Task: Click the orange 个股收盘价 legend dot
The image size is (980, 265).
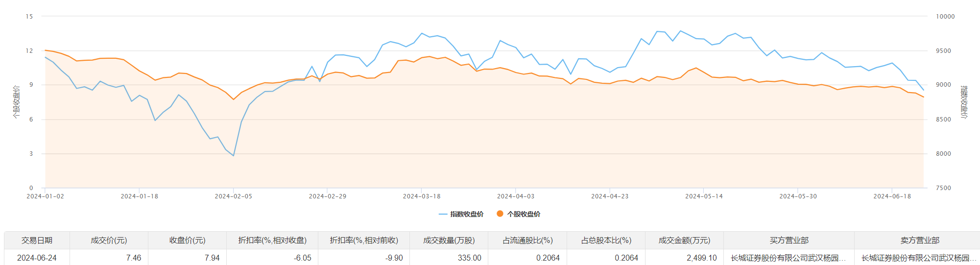Action: (500, 214)
